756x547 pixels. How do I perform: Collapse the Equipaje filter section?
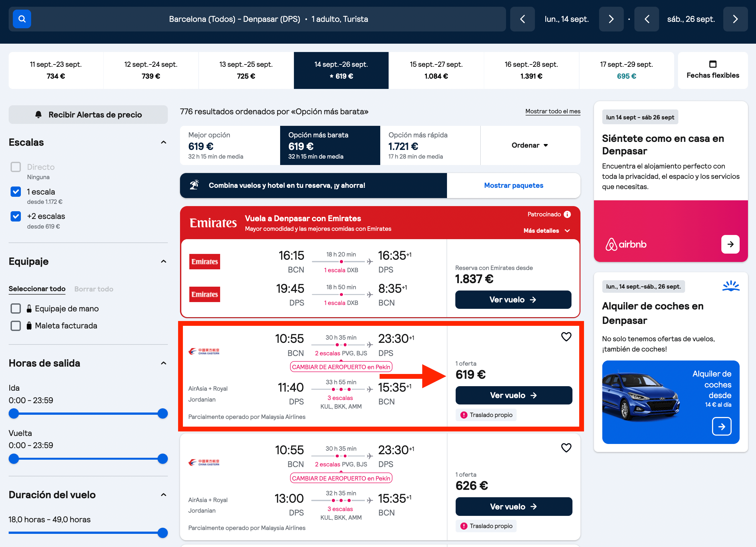163,262
